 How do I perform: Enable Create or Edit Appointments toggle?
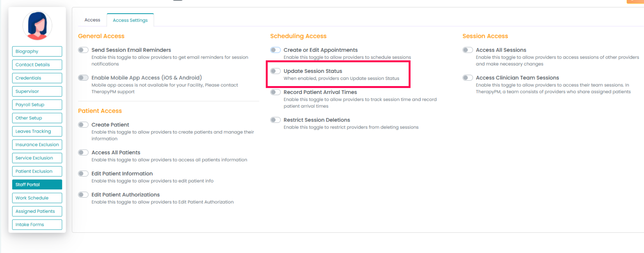tap(276, 50)
